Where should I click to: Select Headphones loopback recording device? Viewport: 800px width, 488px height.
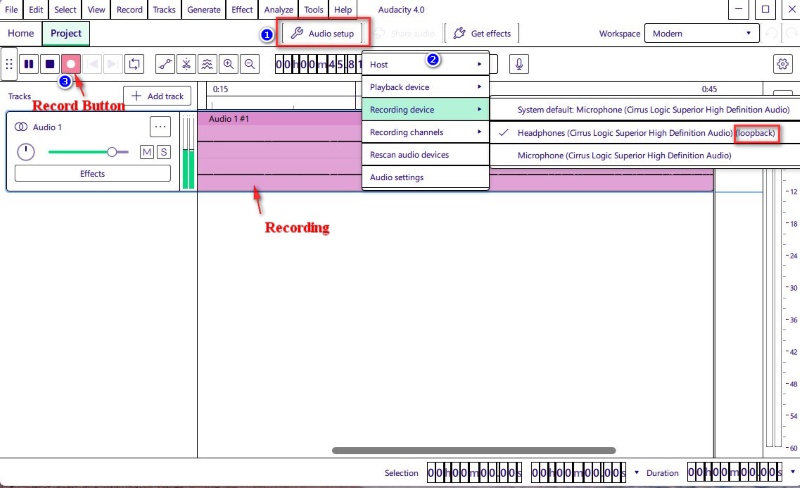645,133
